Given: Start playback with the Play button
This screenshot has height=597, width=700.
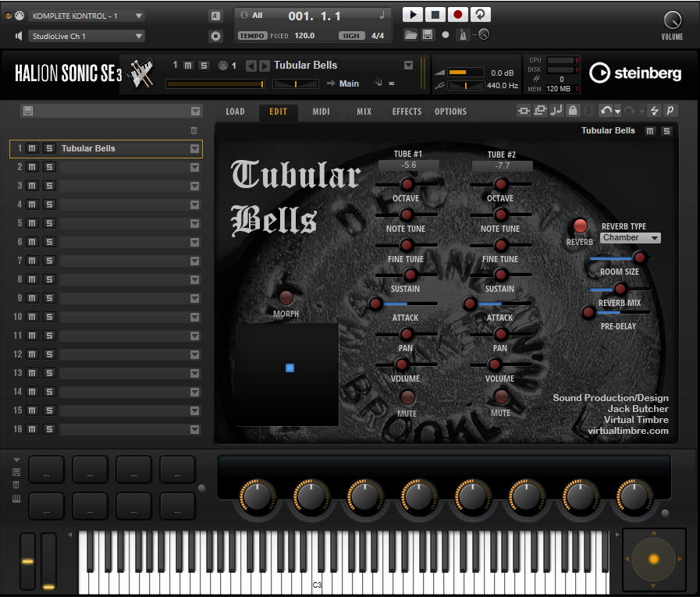Looking at the screenshot, I should coord(413,15).
